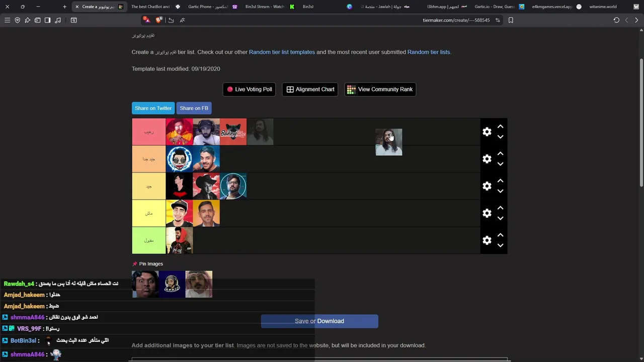Click the red رهيب tier label swatch

(149, 132)
